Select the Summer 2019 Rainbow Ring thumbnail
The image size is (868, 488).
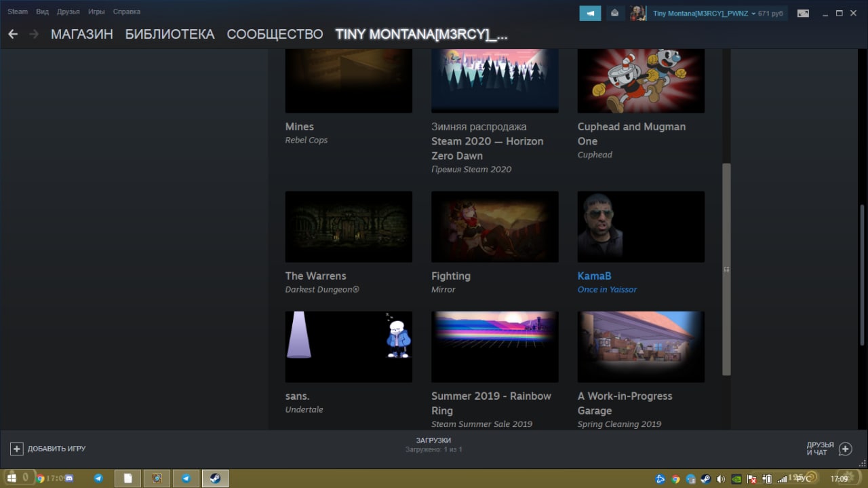click(x=495, y=347)
